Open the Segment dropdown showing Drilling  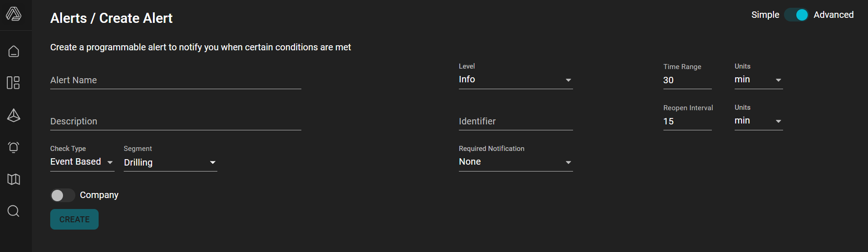170,162
